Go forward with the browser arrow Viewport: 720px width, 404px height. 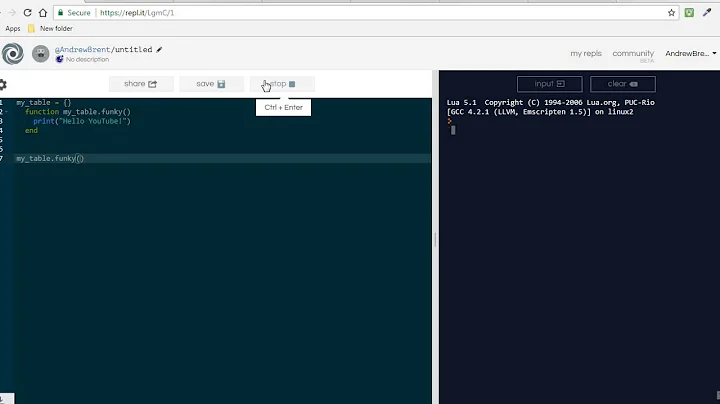click(12, 13)
